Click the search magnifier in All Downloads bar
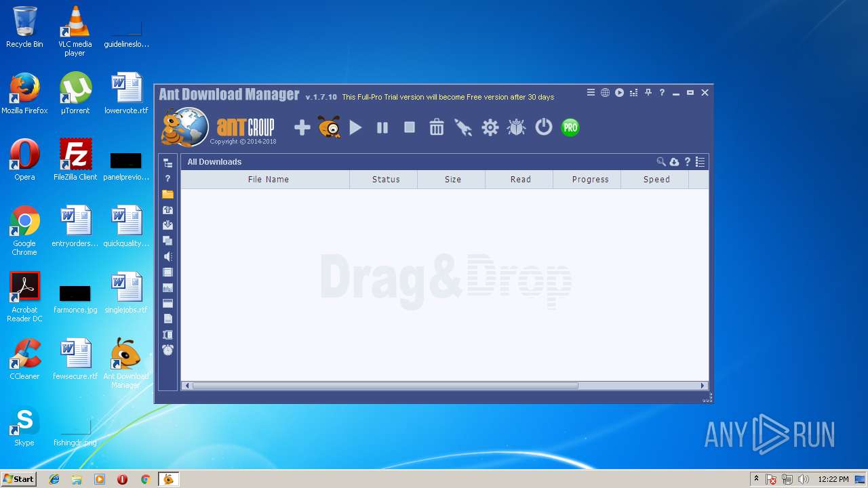This screenshot has height=488, width=868. coord(661,162)
